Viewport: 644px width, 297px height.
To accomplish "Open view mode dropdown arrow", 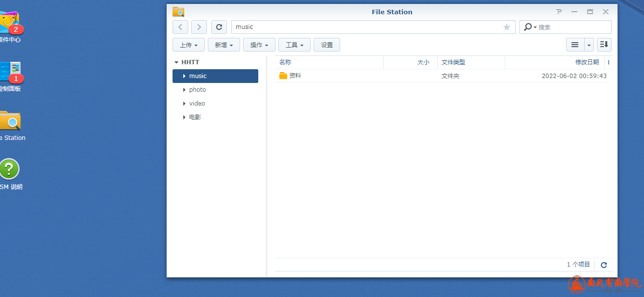I will click(x=589, y=45).
